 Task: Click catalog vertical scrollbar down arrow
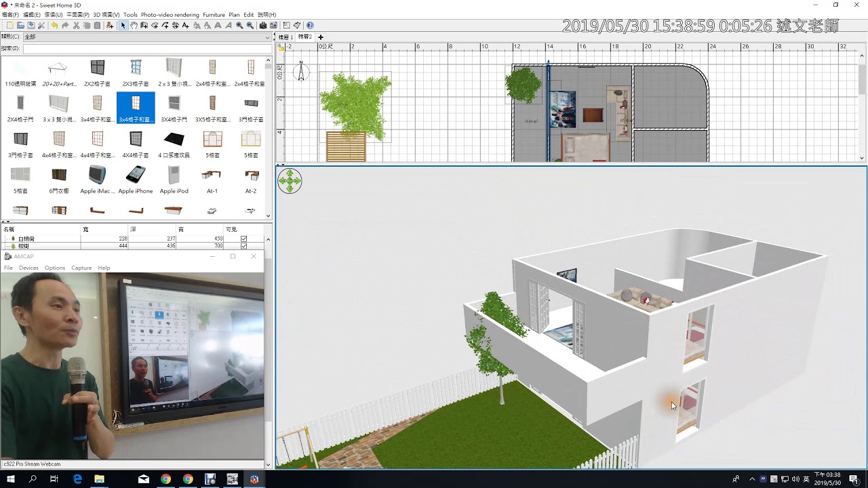point(269,216)
